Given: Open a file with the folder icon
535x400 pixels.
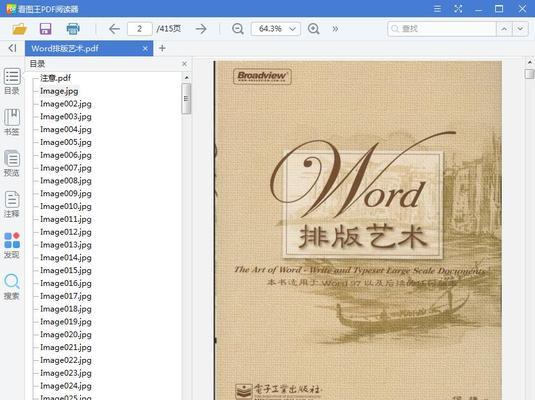Looking at the screenshot, I should (19, 29).
